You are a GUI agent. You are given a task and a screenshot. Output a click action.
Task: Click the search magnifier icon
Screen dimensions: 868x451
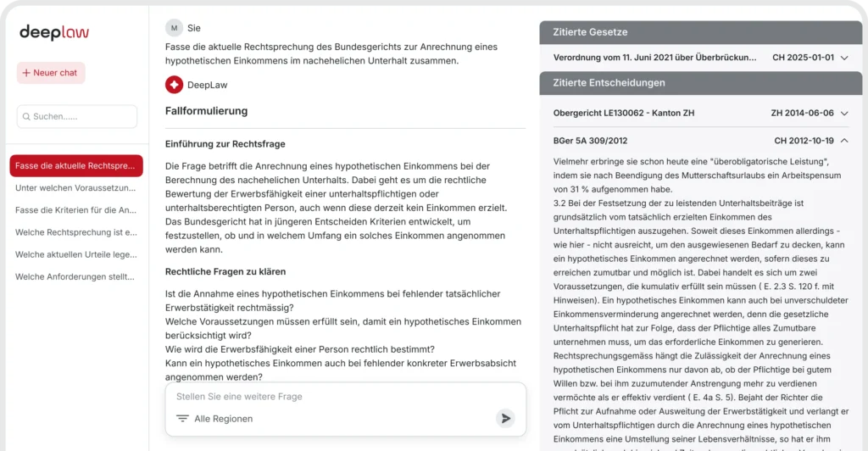click(x=27, y=117)
